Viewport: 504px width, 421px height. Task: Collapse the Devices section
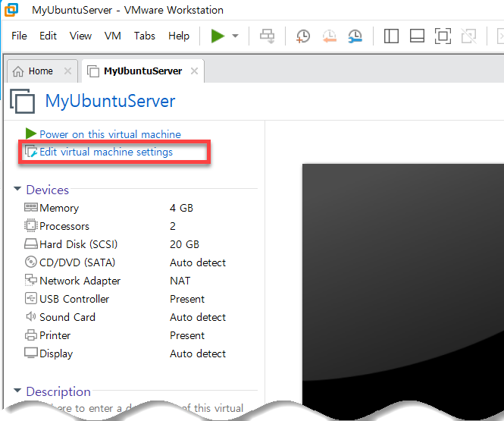17,189
